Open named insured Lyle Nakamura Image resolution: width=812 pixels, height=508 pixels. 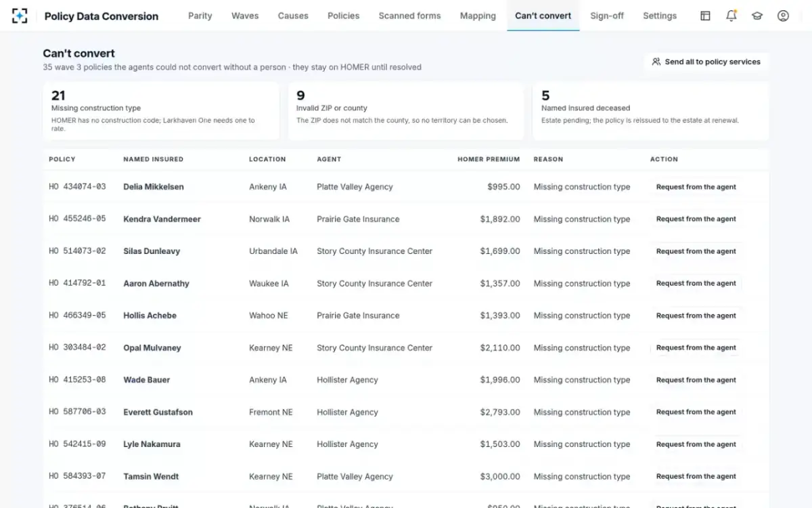(152, 444)
